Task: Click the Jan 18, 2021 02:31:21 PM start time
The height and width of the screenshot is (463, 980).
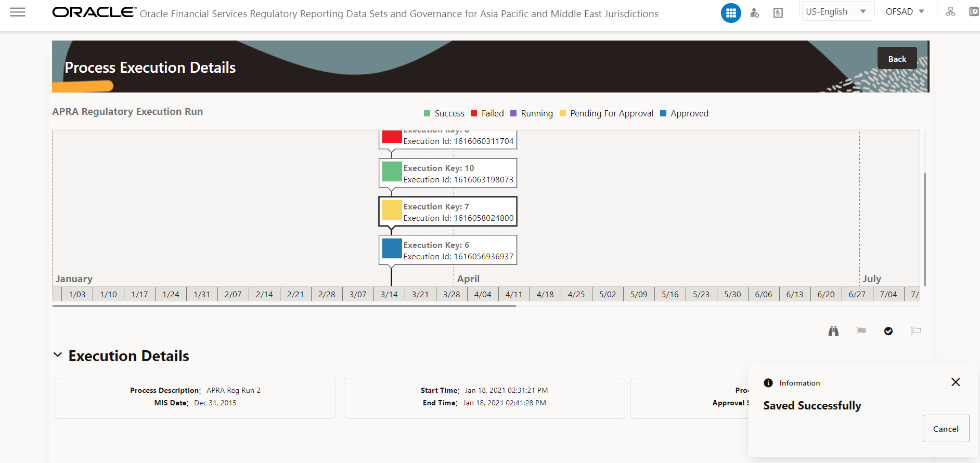Action: click(506, 390)
